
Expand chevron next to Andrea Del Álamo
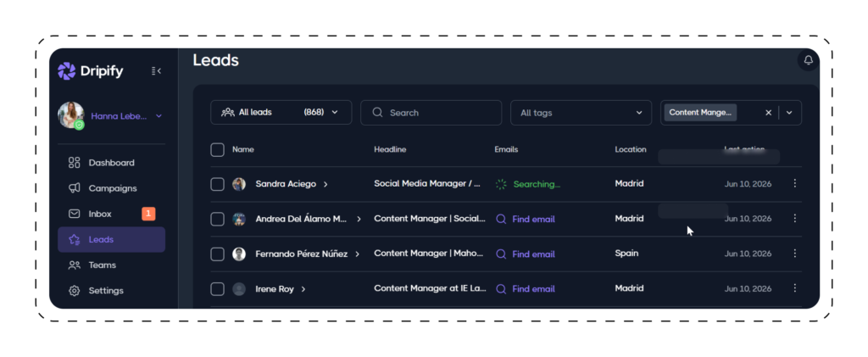click(359, 219)
